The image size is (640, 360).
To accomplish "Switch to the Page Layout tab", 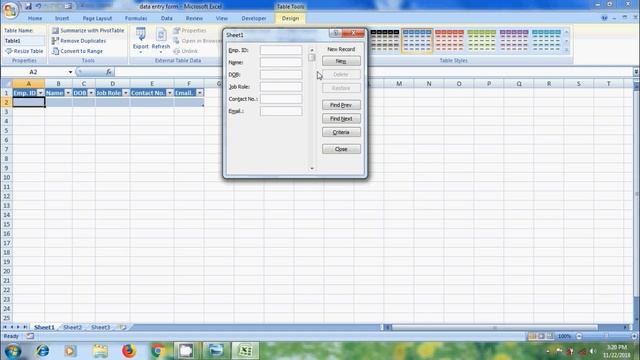I will pos(97,18).
